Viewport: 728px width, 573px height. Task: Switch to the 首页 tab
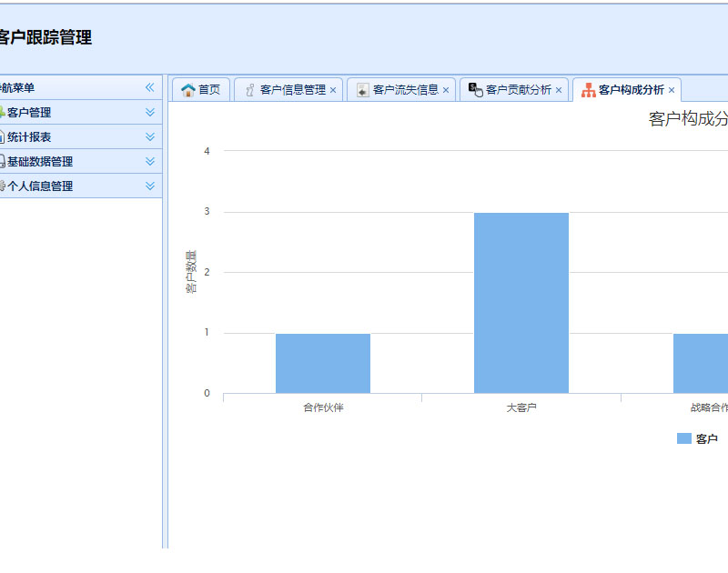tap(209, 90)
